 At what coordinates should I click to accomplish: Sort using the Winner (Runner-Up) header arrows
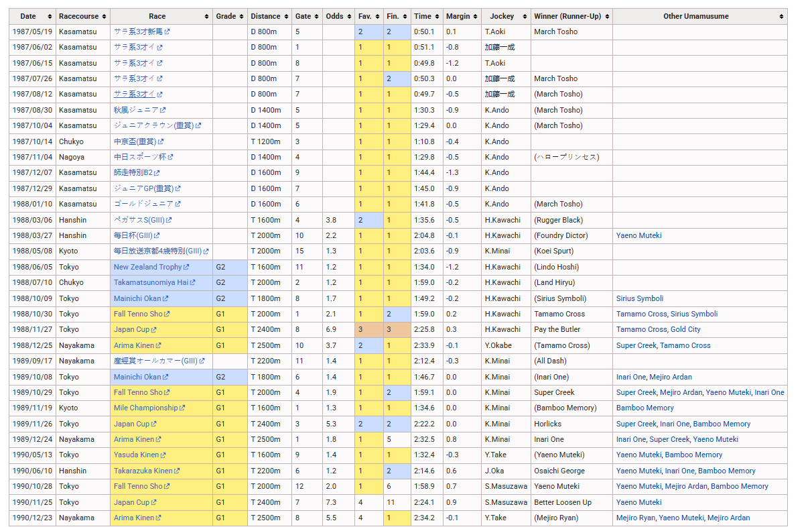tap(607, 16)
